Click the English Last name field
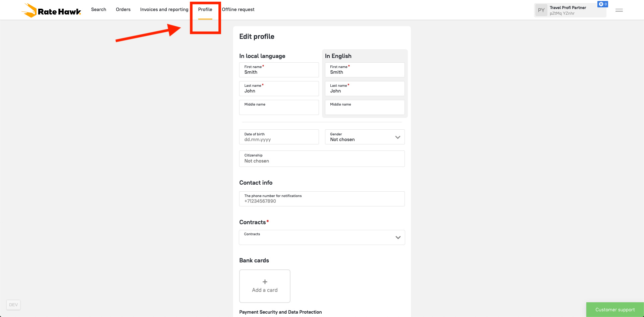 365,89
